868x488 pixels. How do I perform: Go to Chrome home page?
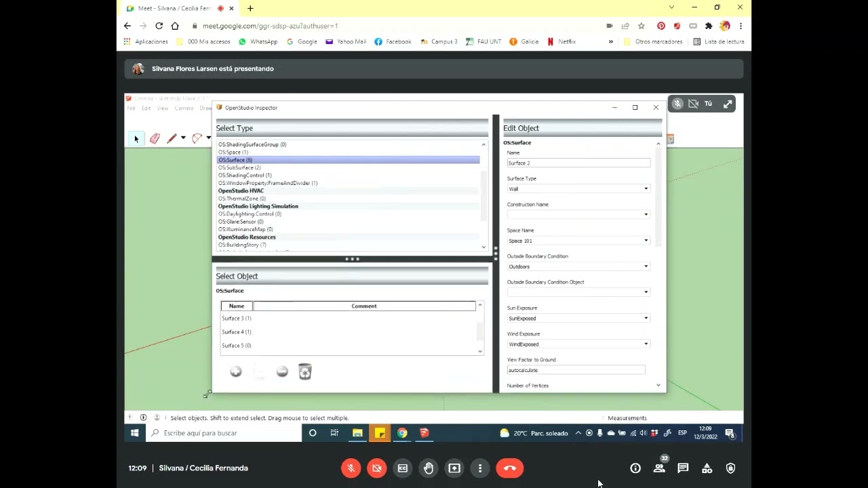pyautogui.click(x=175, y=26)
